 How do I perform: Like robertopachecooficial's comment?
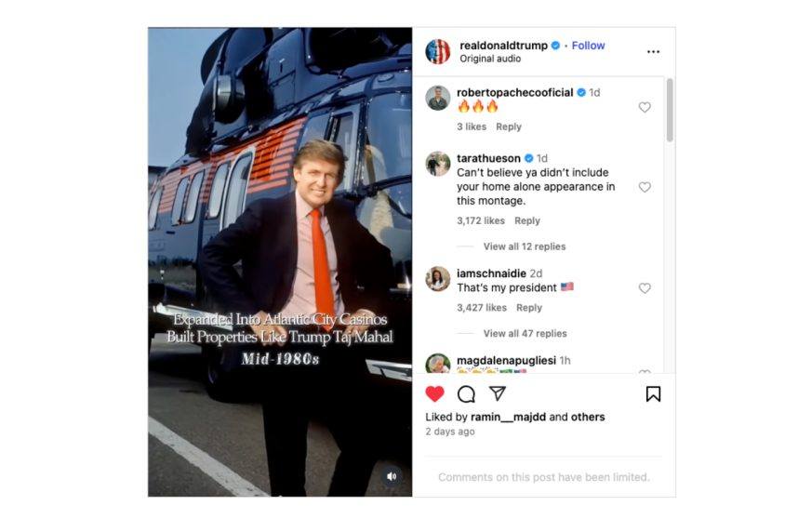[645, 107]
